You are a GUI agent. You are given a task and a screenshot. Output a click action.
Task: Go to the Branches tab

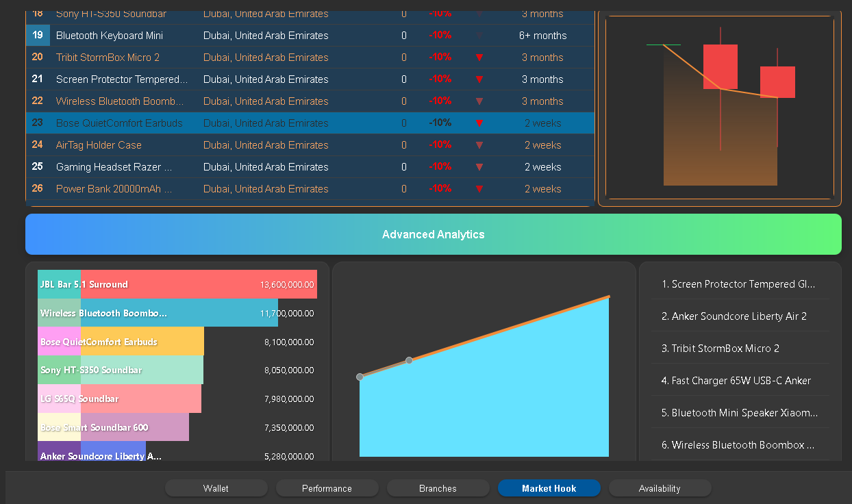pos(438,488)
